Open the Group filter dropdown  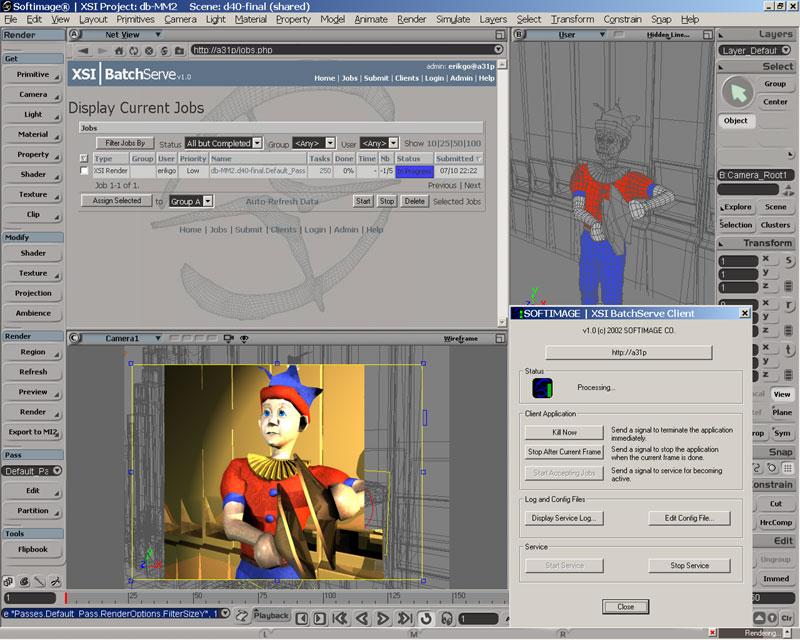330,143
